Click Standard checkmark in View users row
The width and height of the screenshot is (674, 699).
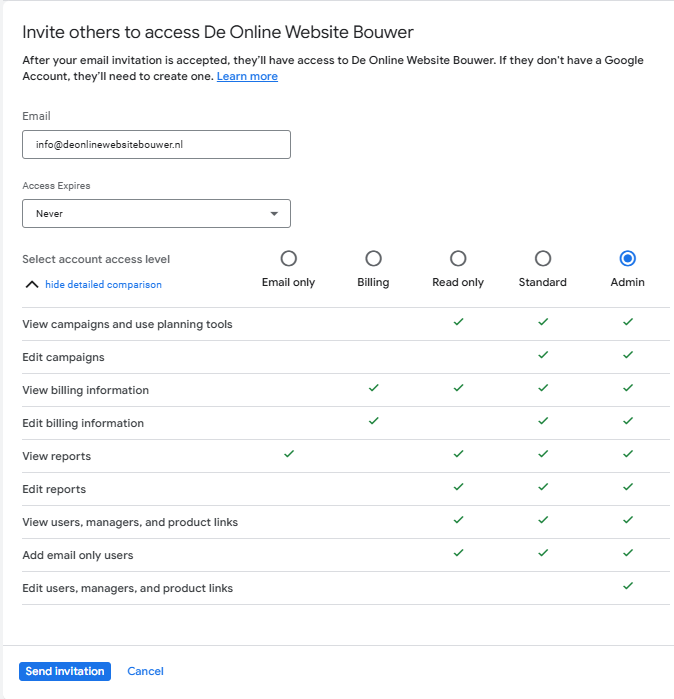pyautogui.click(x=543, y=520)
